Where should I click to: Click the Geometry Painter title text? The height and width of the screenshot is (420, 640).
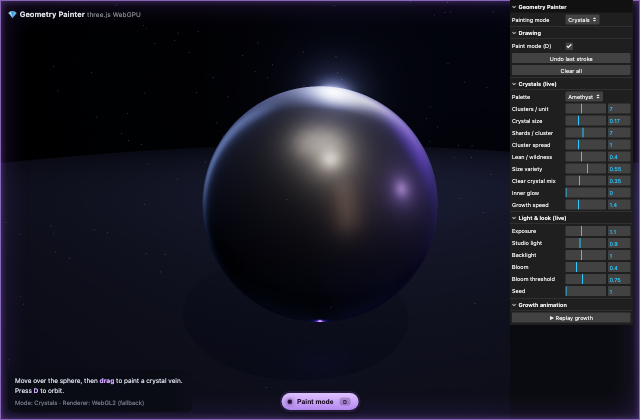[x=52, y=14]
